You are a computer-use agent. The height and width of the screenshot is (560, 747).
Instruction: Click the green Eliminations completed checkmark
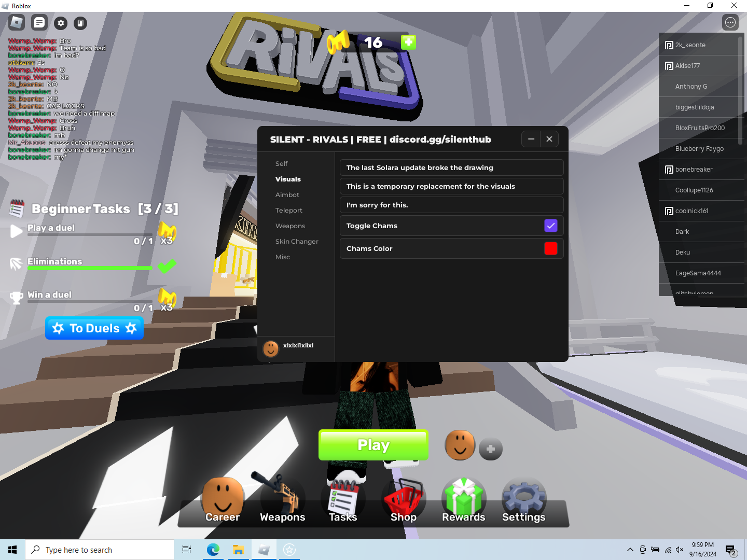pyautogui.click(x=167, y=266)
